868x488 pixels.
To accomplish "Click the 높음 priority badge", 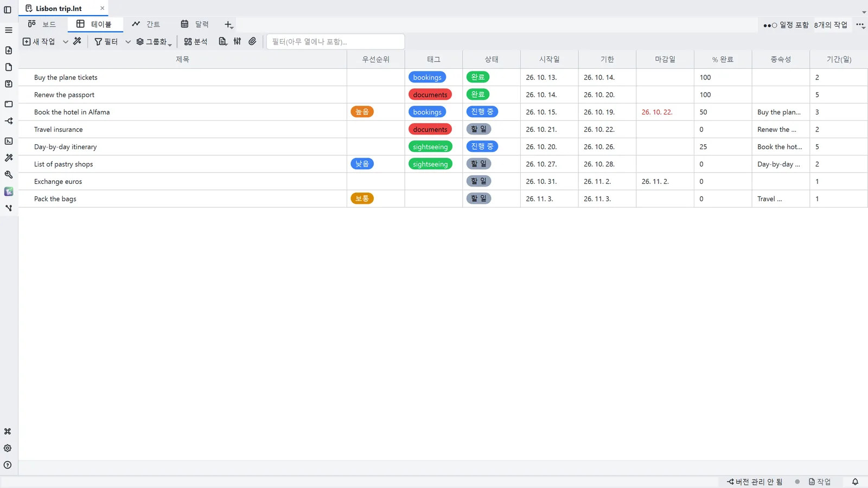I will click(x=362, y=112).
